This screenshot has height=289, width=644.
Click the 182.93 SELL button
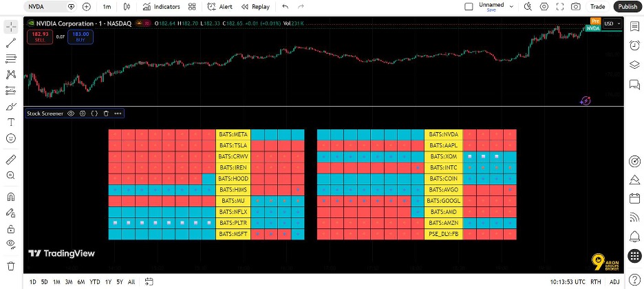(40, 36)
